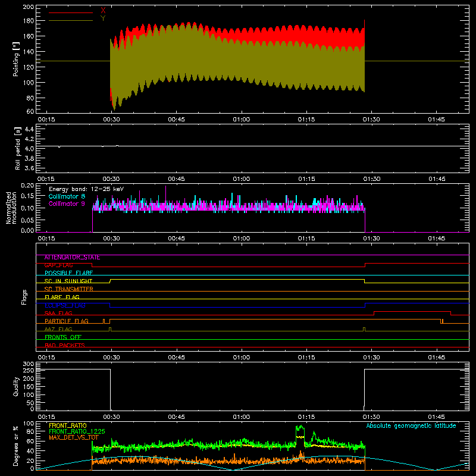The width and height of the screenshot is (476, 476).
Task: Click the FLARE_FLAG label
Action: [x=62, y=297]
